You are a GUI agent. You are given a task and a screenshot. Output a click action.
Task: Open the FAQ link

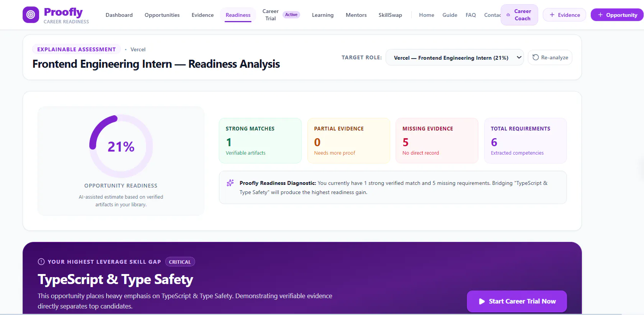471,15
